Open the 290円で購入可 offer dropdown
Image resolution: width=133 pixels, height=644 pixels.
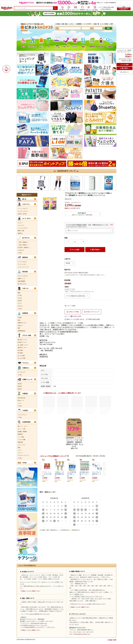coord(83,214)
